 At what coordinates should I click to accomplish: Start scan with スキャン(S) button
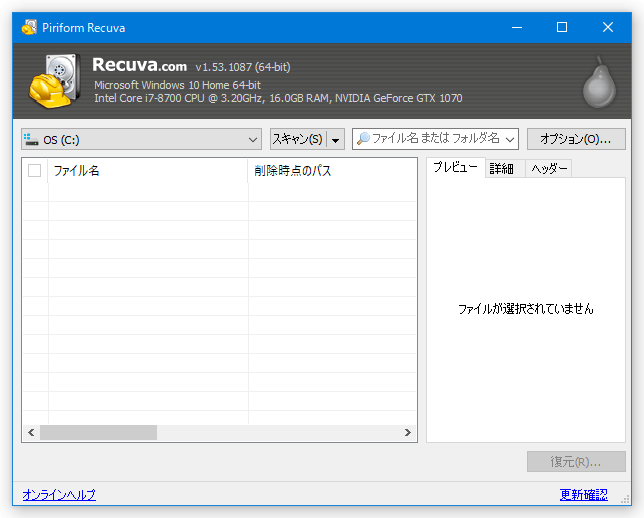tap(298, 139)
